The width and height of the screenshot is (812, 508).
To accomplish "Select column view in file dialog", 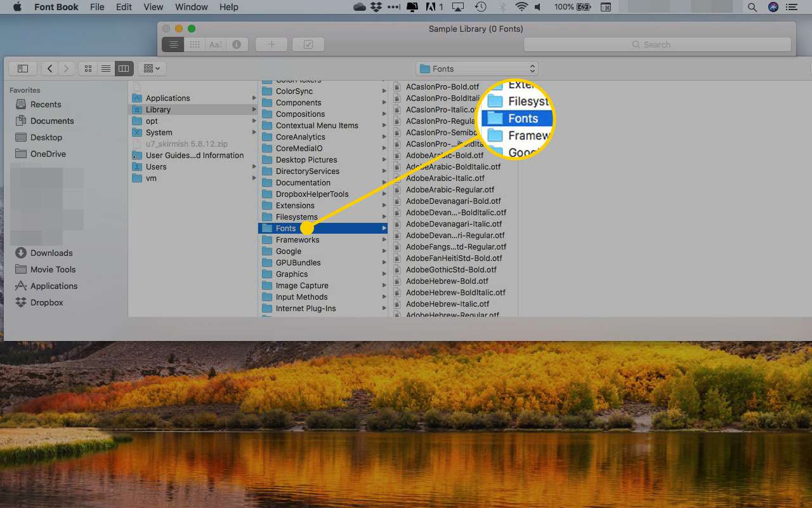I will point(124,69).
